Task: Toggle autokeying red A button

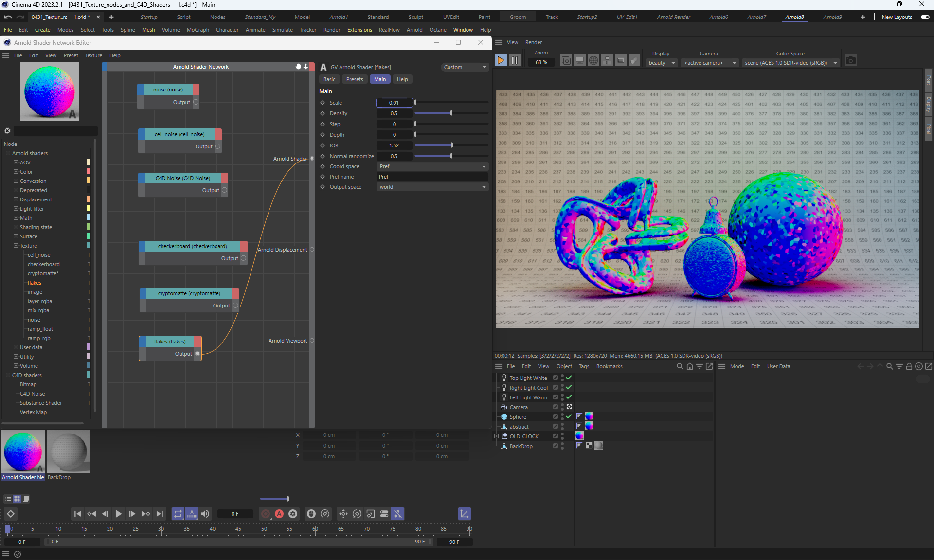Action: pos(279,514)
